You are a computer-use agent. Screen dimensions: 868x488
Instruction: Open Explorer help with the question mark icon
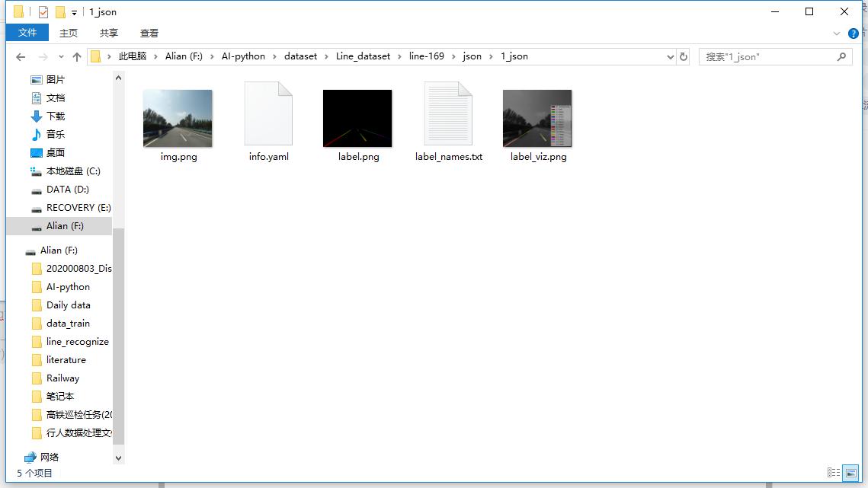tap(854, 33)
